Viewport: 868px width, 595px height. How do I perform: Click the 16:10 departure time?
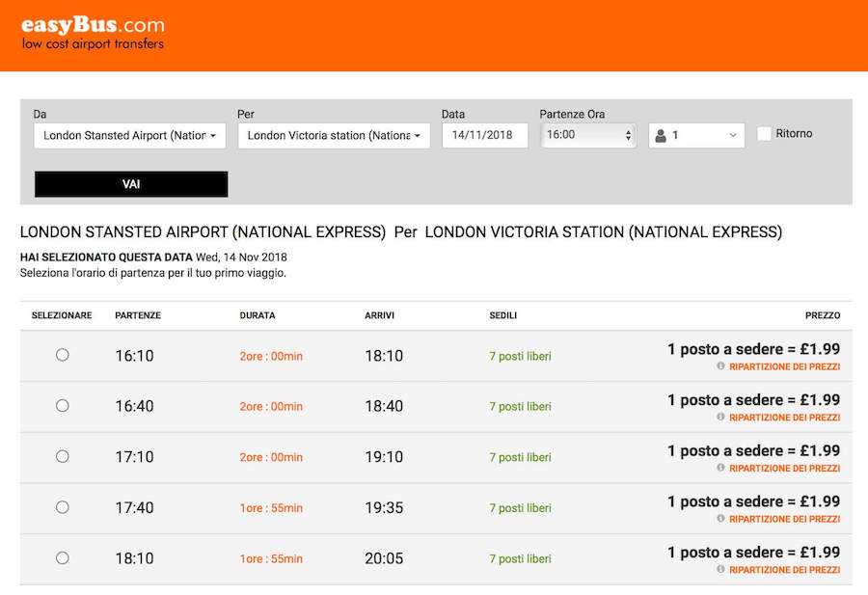click(x=134, y=356)
